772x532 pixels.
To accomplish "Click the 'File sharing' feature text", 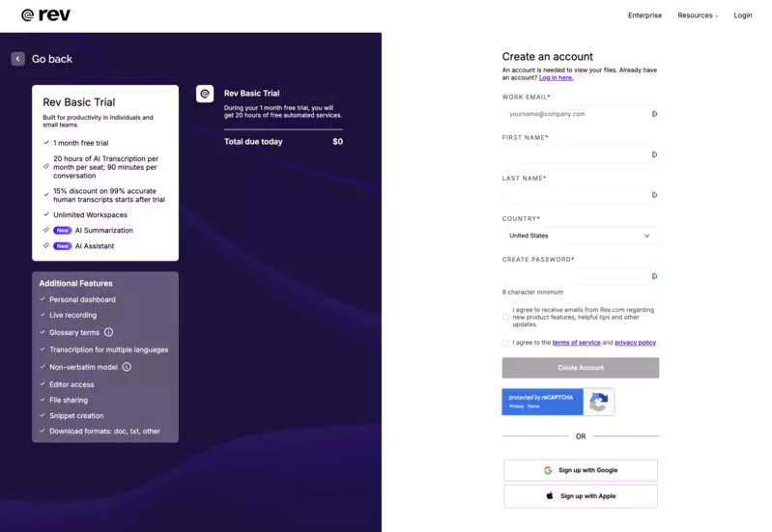I will click(x=69, y=400).
